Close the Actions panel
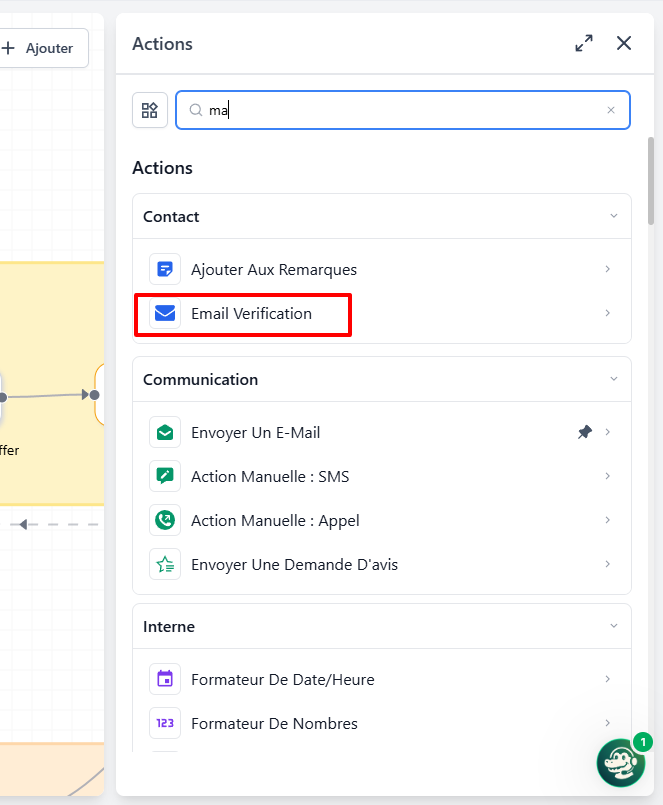Screen dimensions: 663x805 [x=624, y=43]
